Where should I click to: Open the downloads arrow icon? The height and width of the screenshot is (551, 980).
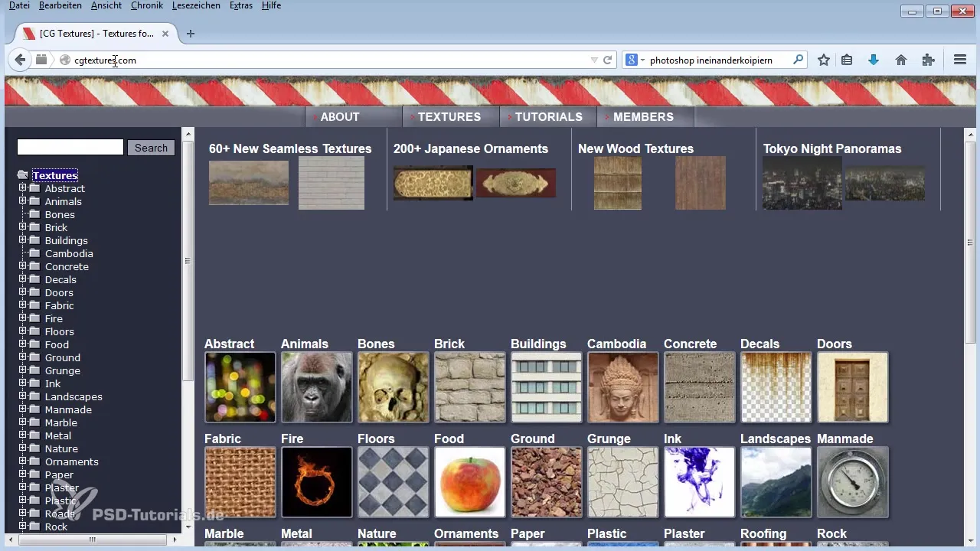(x=874, y=60)
